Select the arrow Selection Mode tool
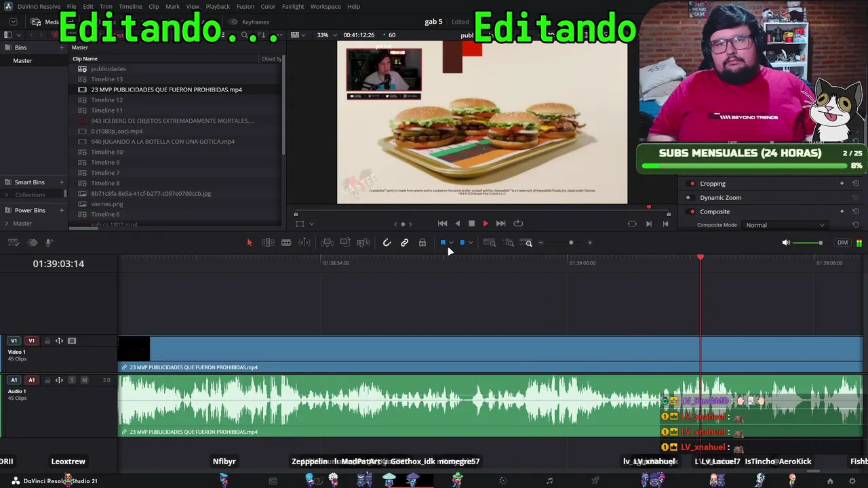868x488 pixels. [x=250, y=243]
